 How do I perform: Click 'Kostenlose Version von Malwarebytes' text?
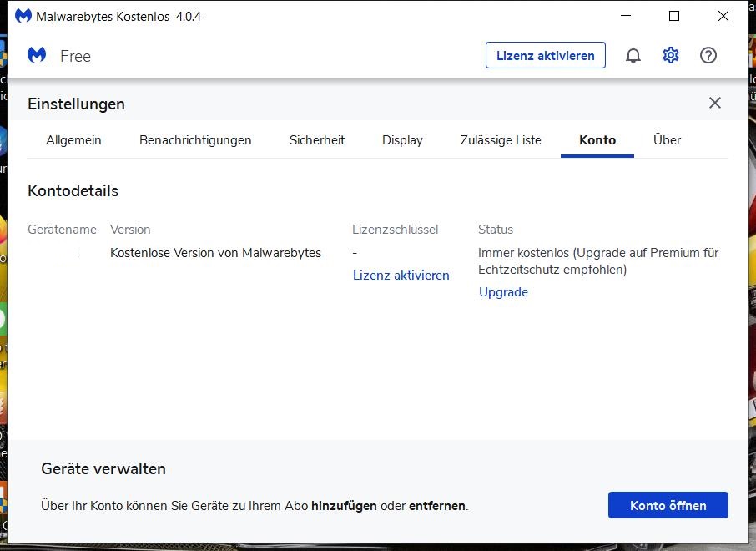215,253
